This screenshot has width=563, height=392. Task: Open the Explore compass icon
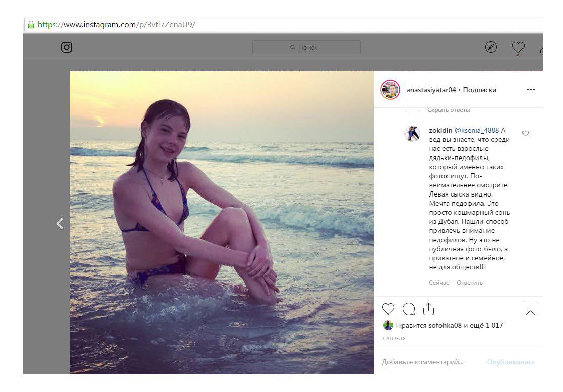pyautogui.click(x=491, y=47)
